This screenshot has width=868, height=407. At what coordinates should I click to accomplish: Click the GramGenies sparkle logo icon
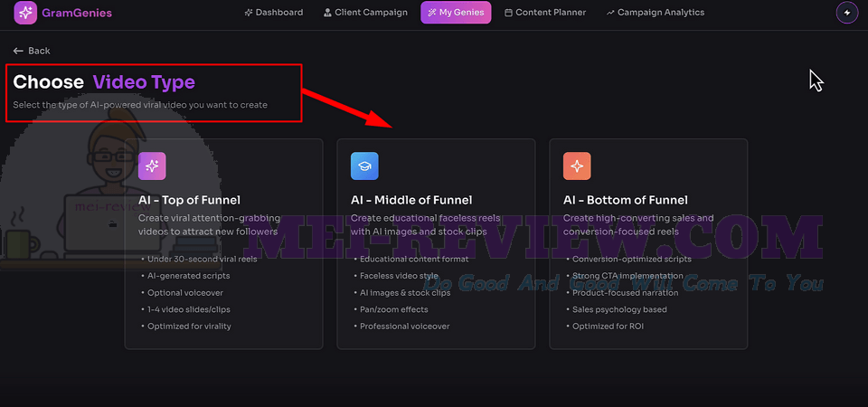(25, 13)
